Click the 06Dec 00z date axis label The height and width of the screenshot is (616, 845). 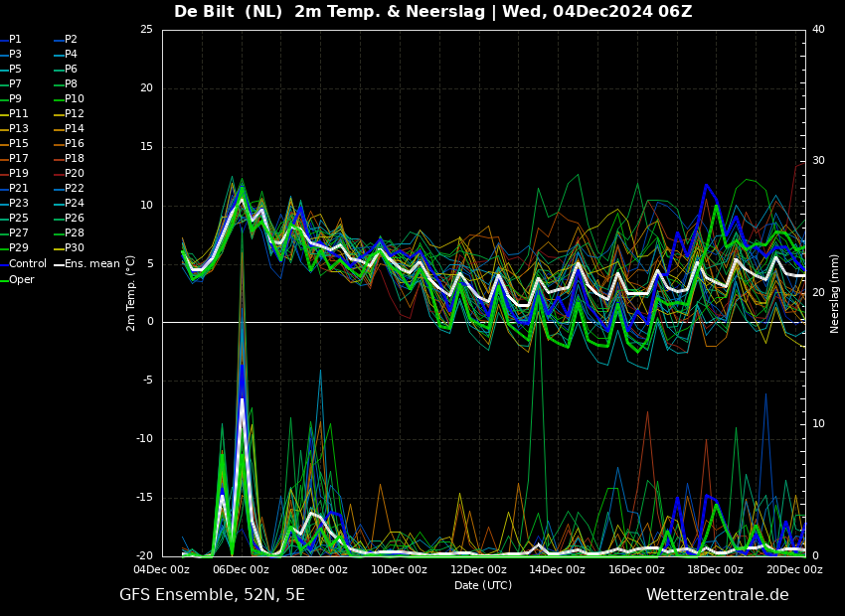tap(241, 569)
